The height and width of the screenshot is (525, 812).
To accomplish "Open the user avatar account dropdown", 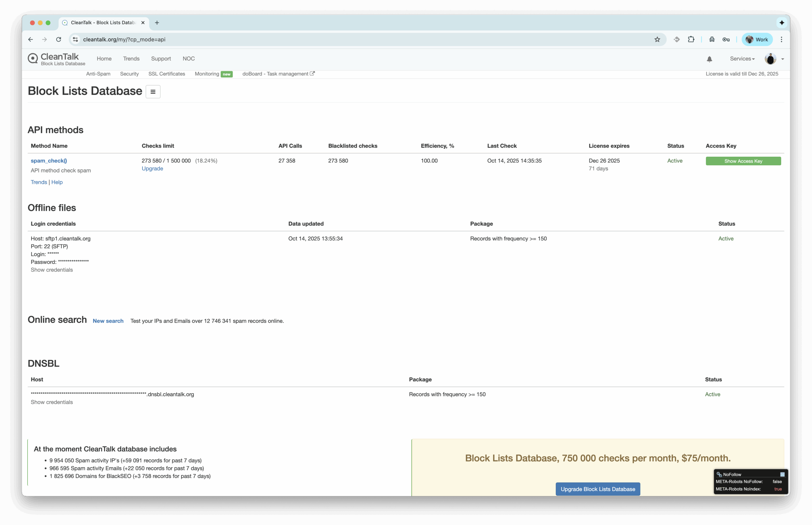I will pyautogui.click(x=774, y=59).
